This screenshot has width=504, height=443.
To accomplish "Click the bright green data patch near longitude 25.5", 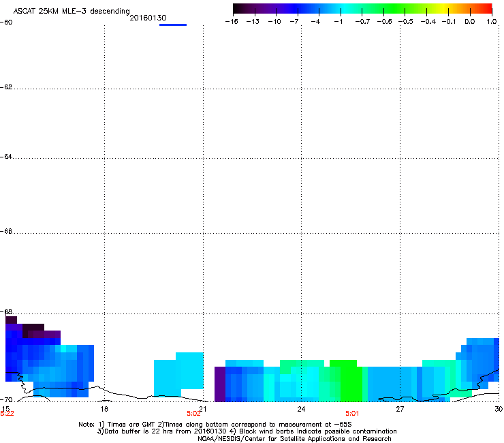I will point(349,381).
